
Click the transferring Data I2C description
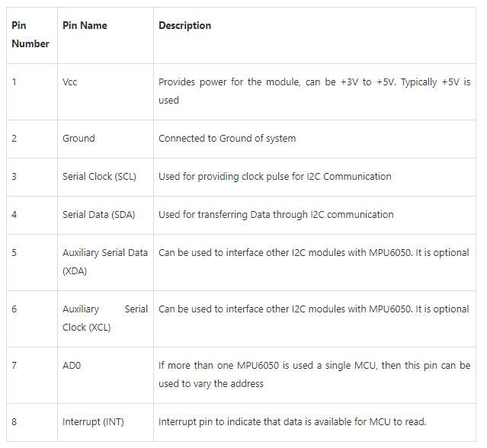(x=276, y=214)
